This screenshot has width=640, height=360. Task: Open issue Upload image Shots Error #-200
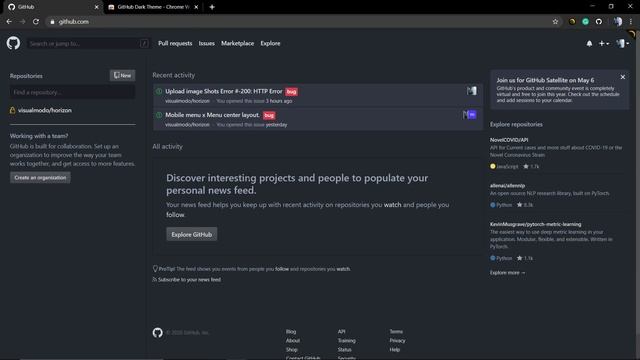click(x=224, y=91)
